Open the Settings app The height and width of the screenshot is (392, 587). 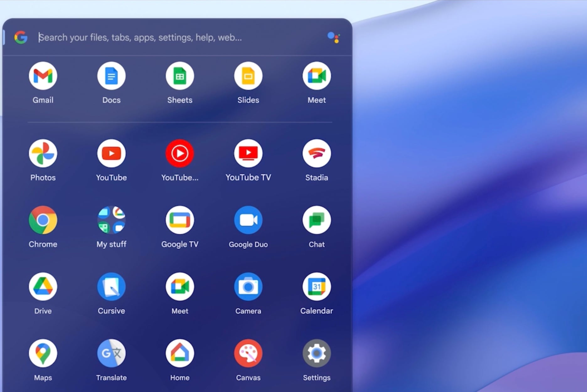click(x=317, y=353)
